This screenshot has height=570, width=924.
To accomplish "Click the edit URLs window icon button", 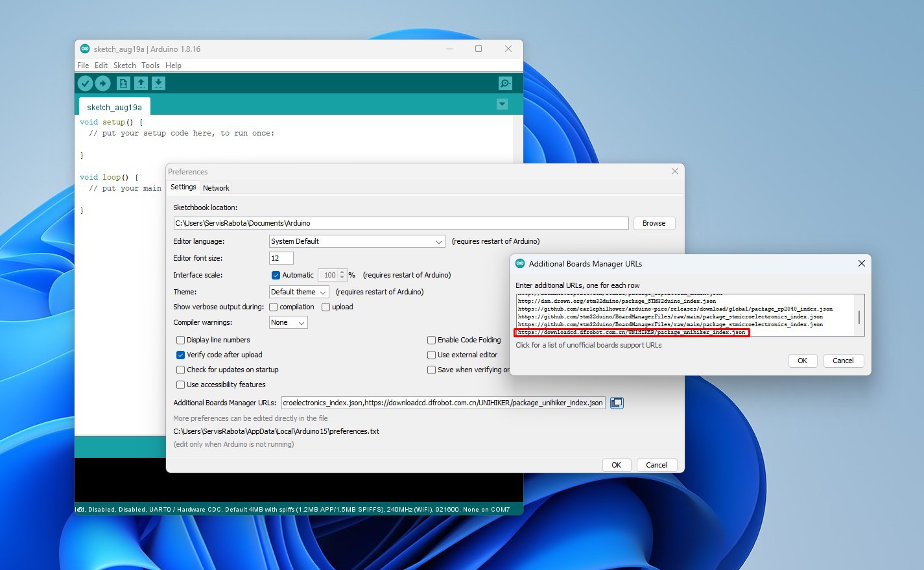I will [x=617, y=403].
